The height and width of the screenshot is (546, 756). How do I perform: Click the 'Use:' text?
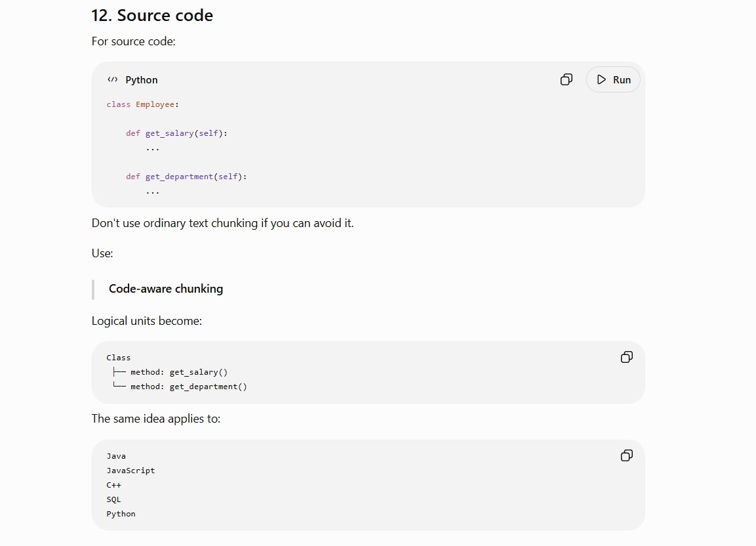tap(102, 253)
